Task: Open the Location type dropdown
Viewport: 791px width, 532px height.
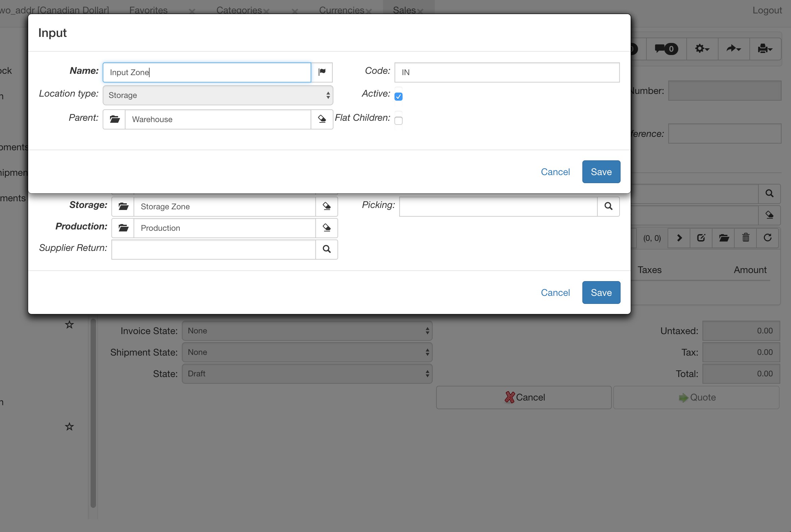Action: [217, 95]
